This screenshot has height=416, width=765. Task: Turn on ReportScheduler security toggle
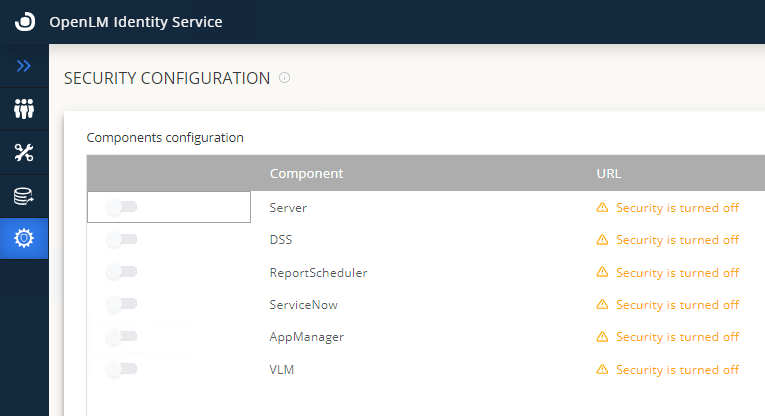tap(122, 272)
